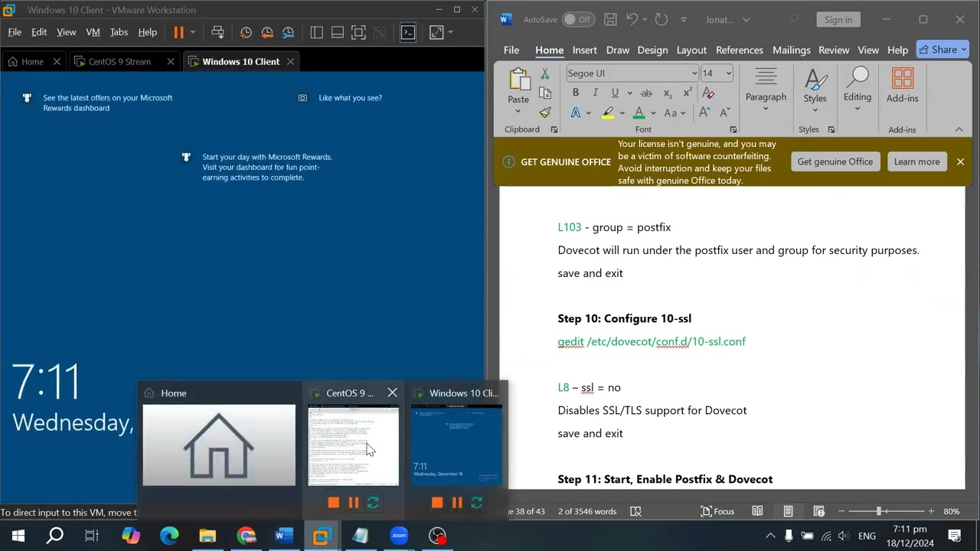980x551 pixels.
Task: Toggle Underline formatting
Action: pyautogui.click(x=615, y=93)
